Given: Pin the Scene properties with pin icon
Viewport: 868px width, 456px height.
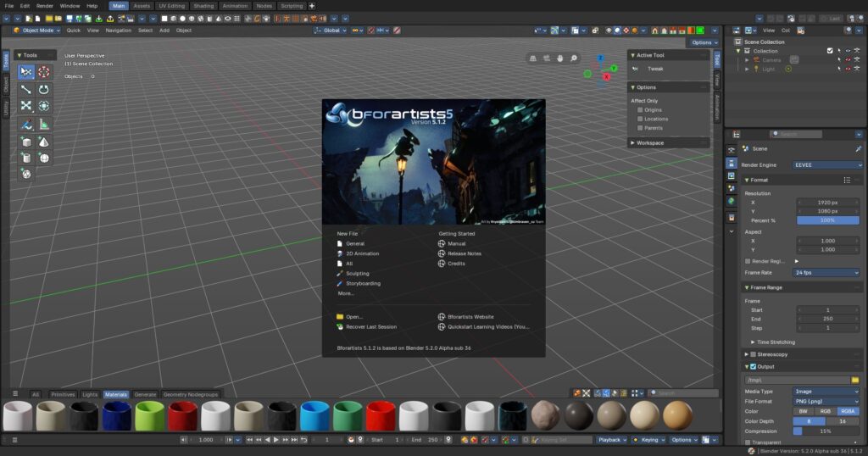Looking at the screenshot, I should click(x=858, y=149).
